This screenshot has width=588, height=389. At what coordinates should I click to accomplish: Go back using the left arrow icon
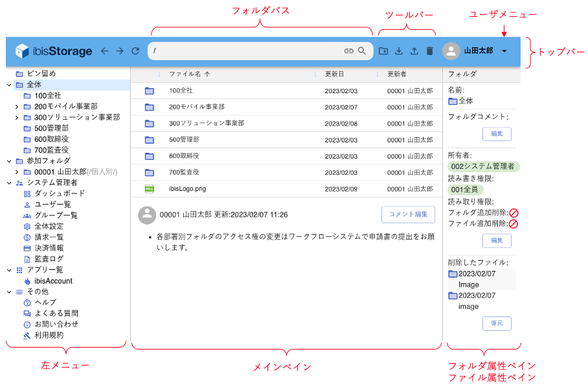pyautogui.click(x=105, y=51)
